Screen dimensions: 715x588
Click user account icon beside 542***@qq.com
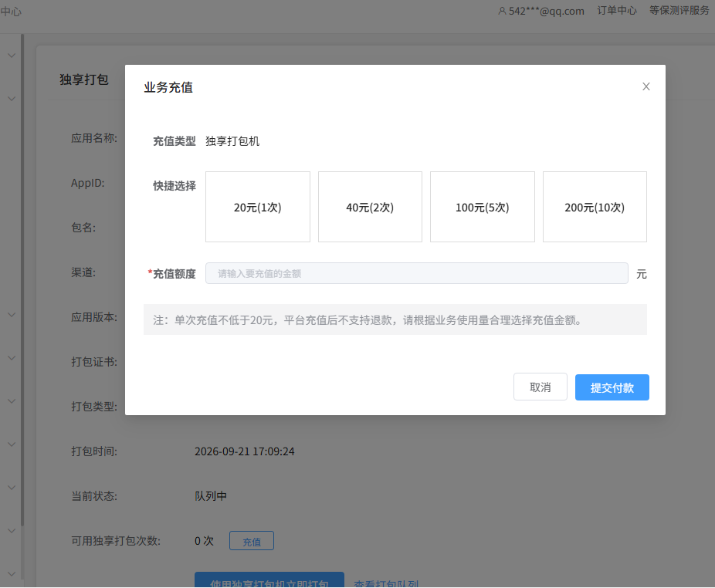point(502,11)
